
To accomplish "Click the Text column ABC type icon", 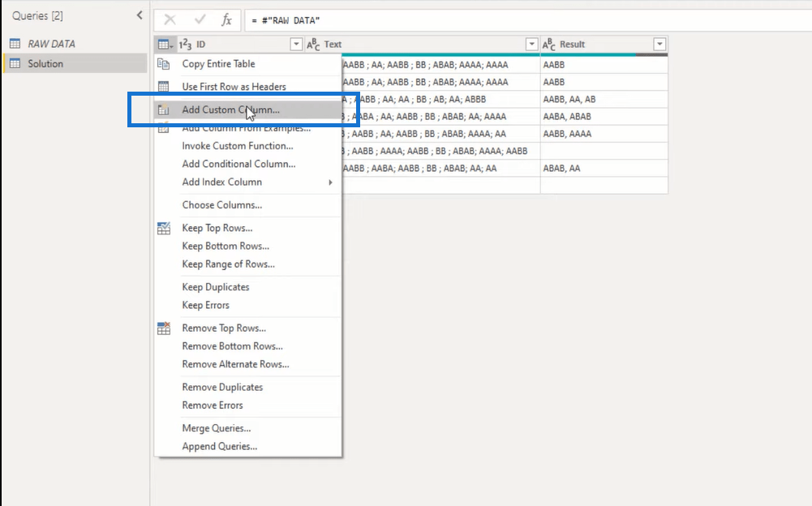I will (x=313, y=45).
